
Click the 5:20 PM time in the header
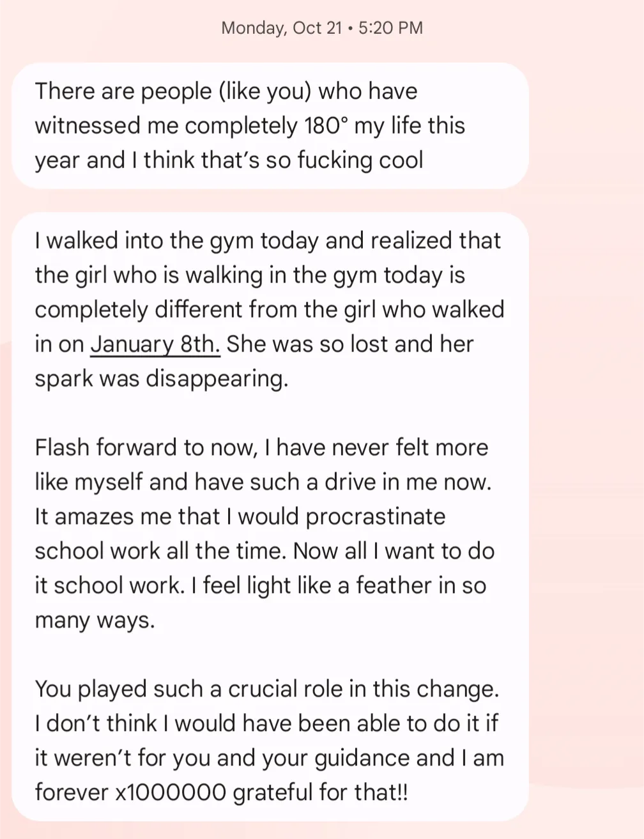(391, 27)
